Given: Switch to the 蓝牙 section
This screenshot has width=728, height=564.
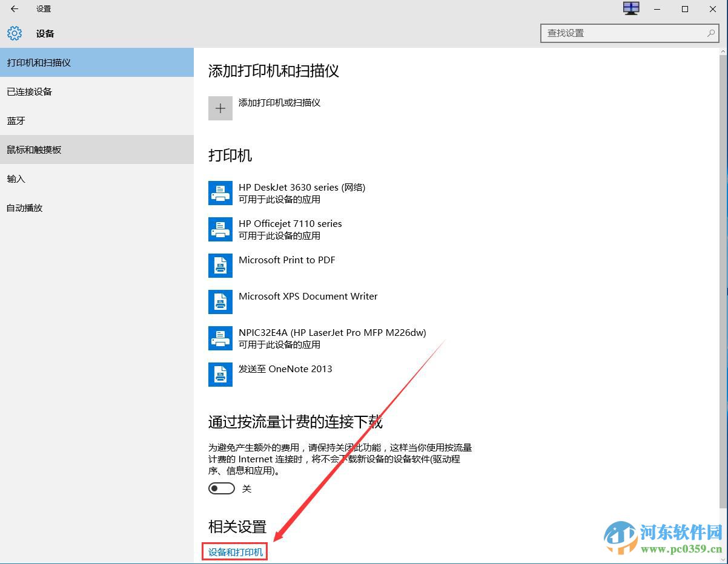Looking at the screenshot, I should pos(16,120).
